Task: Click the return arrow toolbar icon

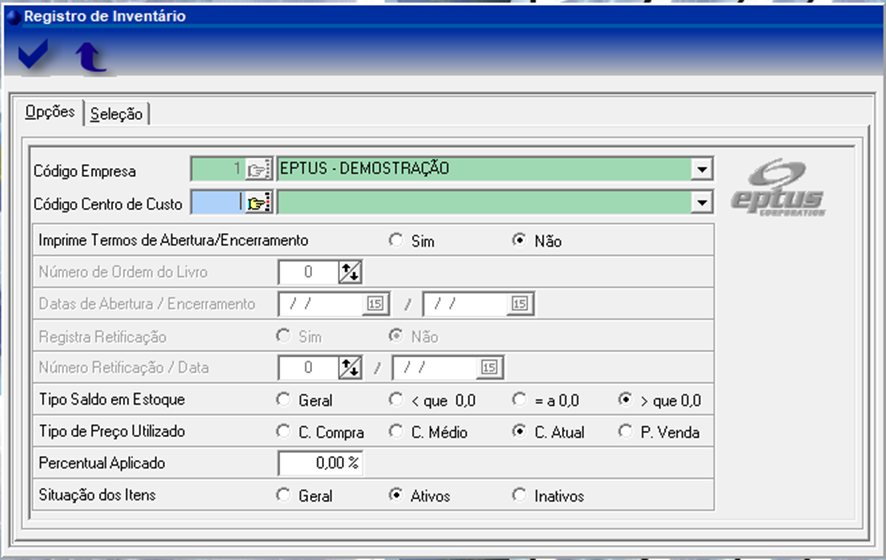Action: [x=90, y=57]
